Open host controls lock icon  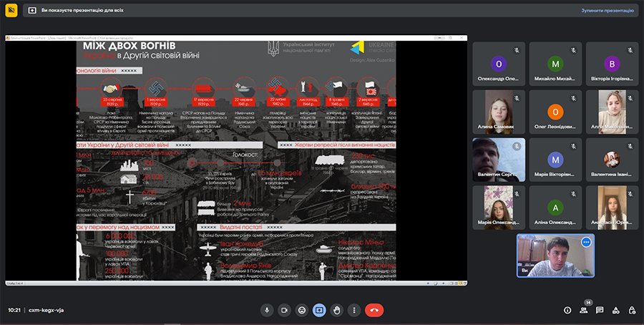pyautogui.click(x=632, y=310)
